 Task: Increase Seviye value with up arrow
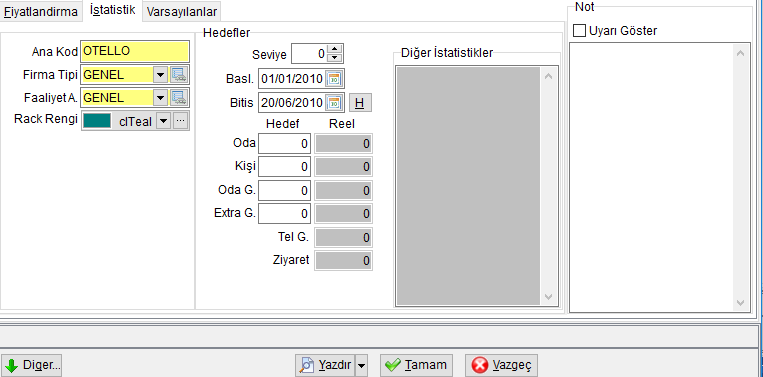coord(334,49)
